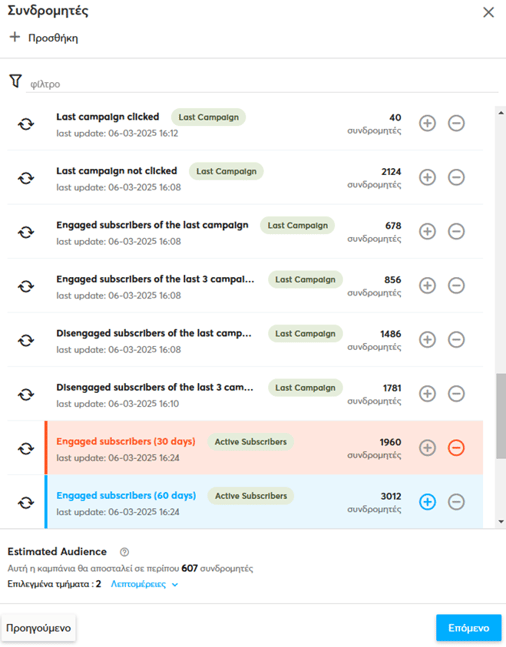The width and height of the screenshot is (506, 647).
Task: Refresh the 'Engaged subscribers (30 days)' segment
Action: [26, 449]
